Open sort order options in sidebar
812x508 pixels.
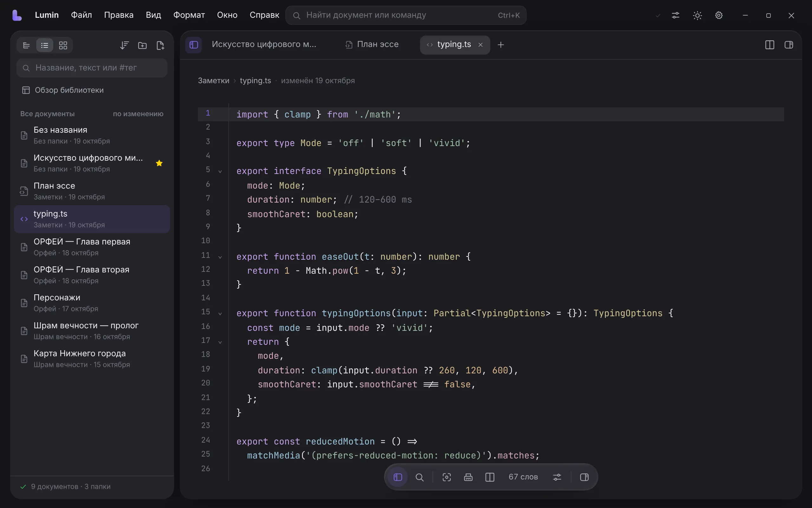124,45
